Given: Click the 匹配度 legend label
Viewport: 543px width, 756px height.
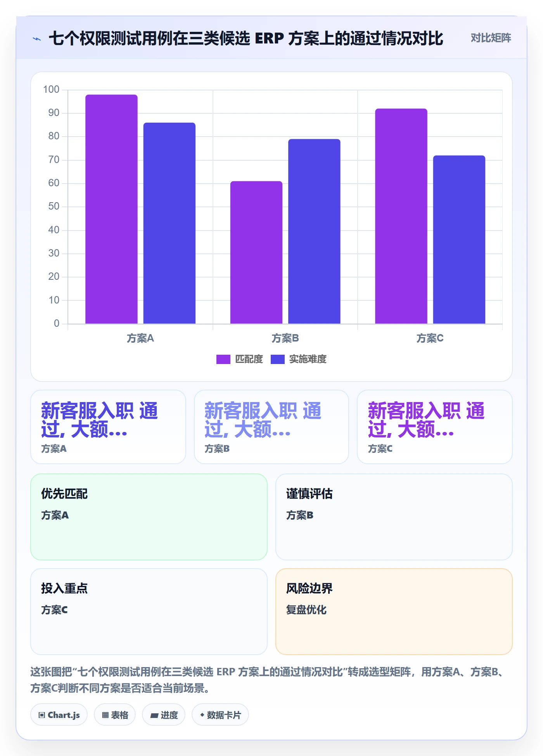Looking at the screenshot, I should [x=249, y=359].
